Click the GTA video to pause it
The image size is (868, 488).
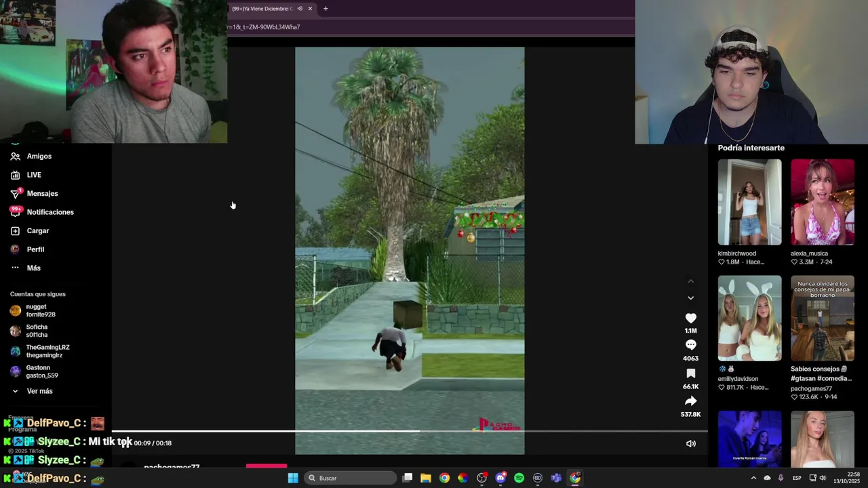pos(410,250)
